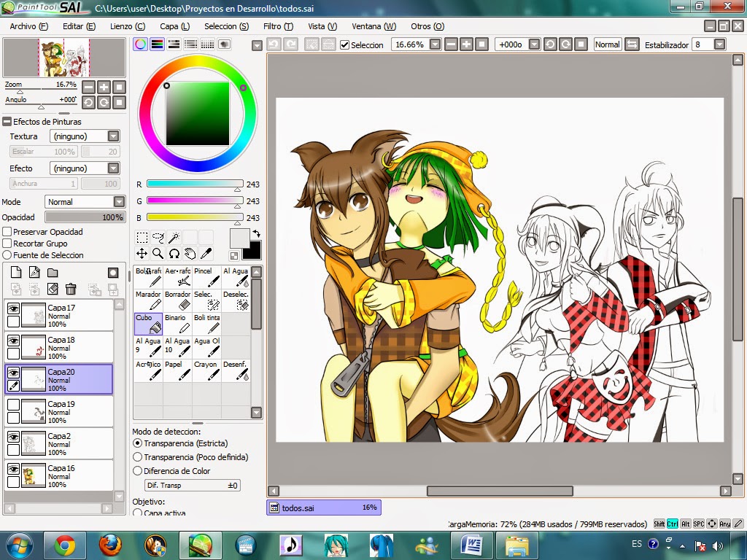
Task: Select Fuente de Seleccion radio option
Action: pos(7,255)
